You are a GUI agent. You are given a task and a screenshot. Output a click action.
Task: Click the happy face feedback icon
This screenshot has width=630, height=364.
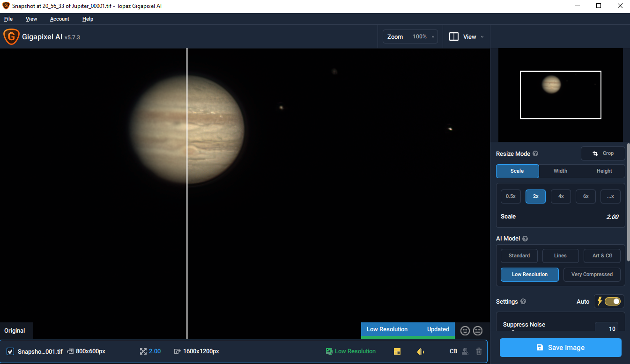(465, 330)
